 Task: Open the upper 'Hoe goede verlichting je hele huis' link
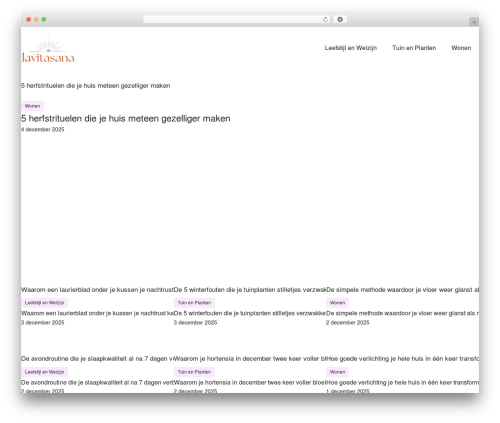(402, 359)
